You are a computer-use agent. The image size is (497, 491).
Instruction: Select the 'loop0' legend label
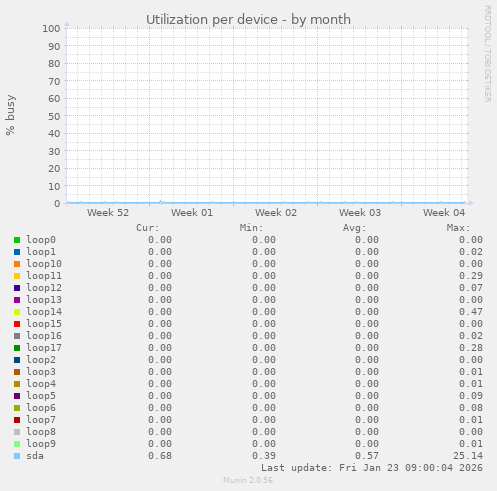[x=41, y=240]
